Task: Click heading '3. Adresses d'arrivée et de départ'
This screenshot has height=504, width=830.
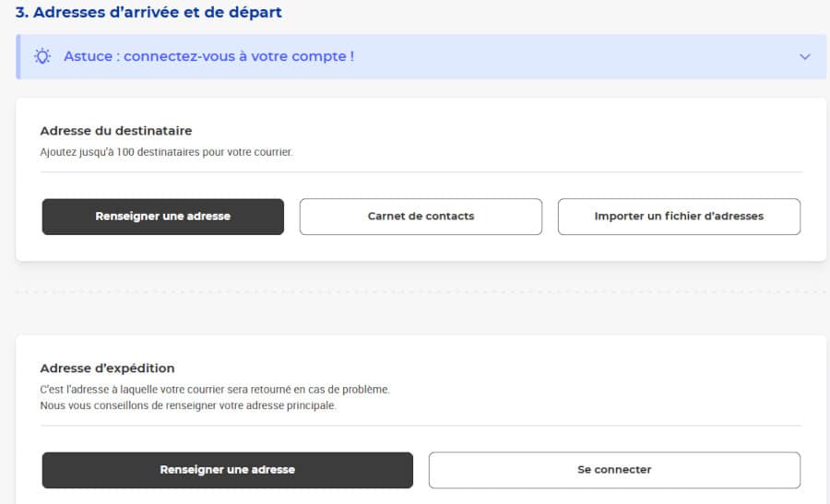Action: 148,13
